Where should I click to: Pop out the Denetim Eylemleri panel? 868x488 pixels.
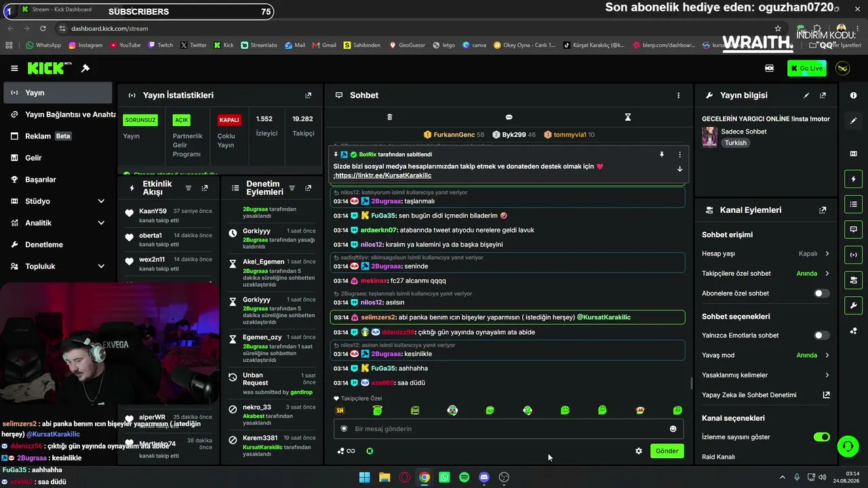click(x=309, y=188)
